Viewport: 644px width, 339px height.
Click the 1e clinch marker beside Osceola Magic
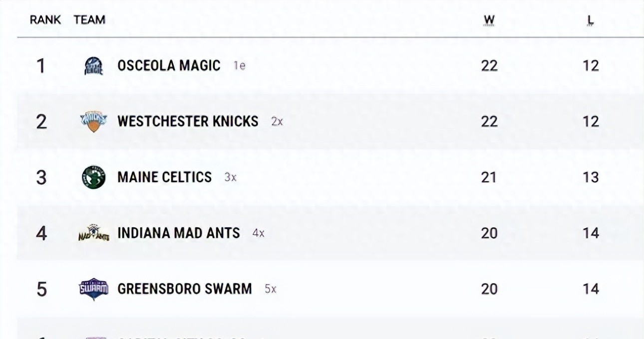pos(240,66)
